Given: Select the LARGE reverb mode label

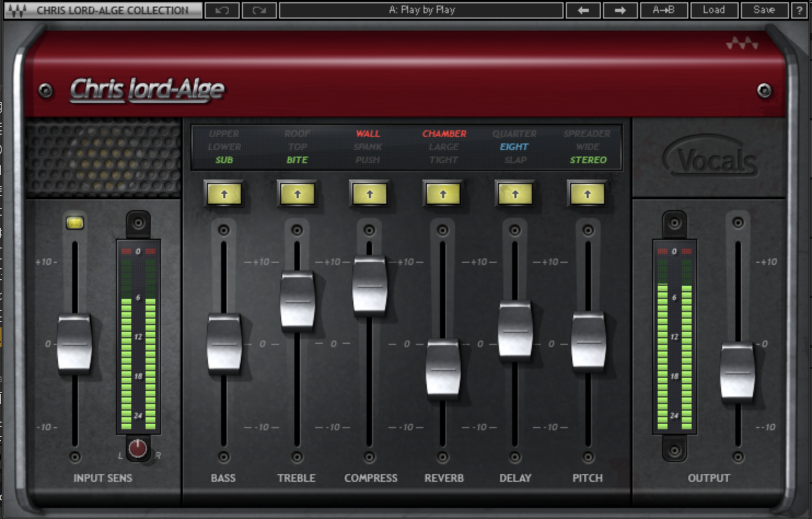Looking at the screenshot, I should [x=444, y=147].
